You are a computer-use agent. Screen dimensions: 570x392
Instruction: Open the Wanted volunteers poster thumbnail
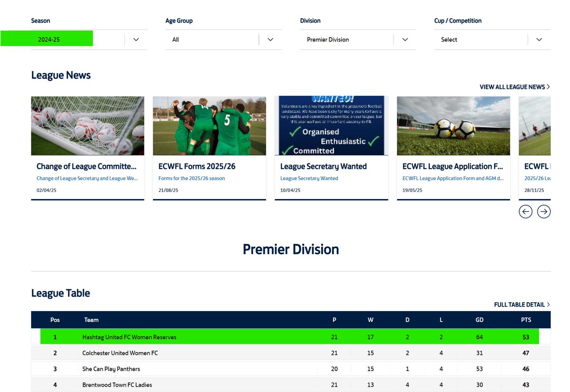point(332,126)
